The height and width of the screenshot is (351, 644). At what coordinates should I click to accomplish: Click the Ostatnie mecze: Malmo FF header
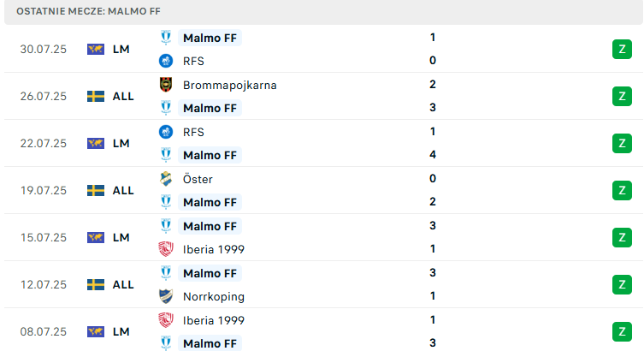coord(88,11)
